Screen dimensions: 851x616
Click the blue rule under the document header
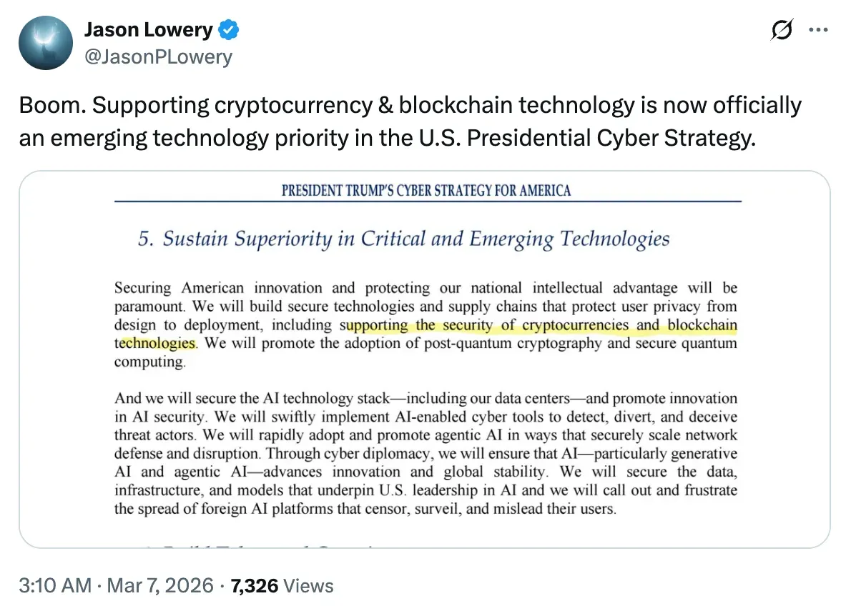click(426, 202)
